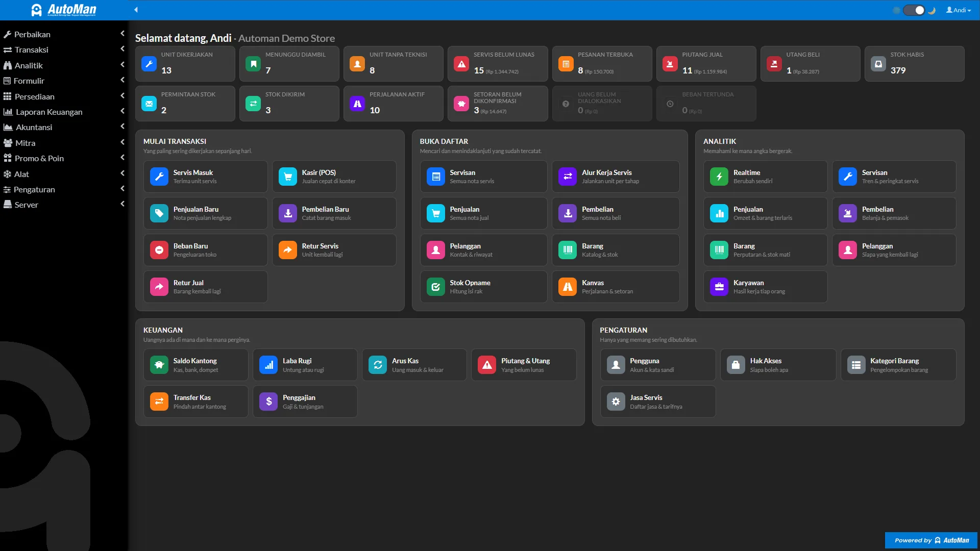Image resolution: width=980 pixels, height=551 pixels.
Task: Click the Kategori Barang list icon
Action: [x=856, y=365]
